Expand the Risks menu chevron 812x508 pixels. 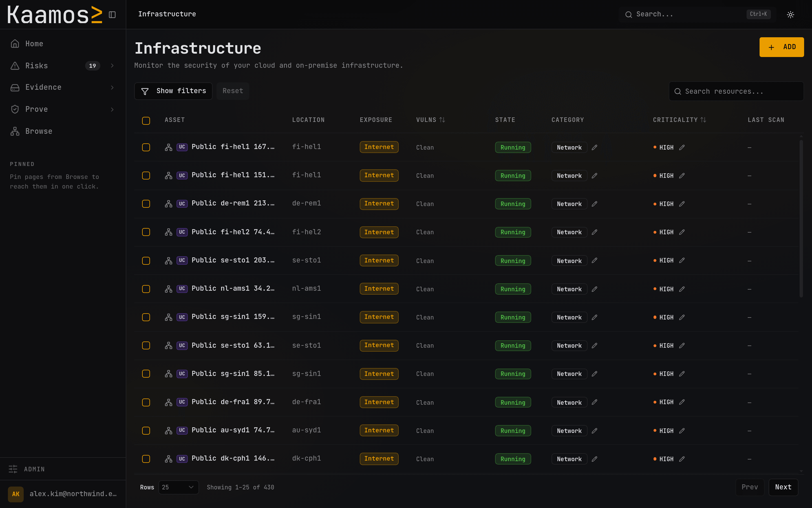coord(112,66)
